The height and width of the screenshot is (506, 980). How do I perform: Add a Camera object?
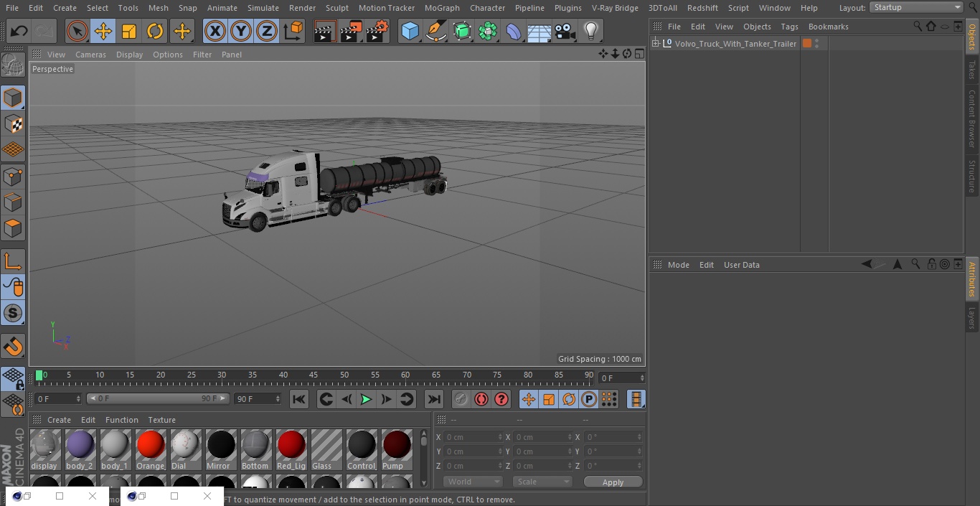click(565, 32)
